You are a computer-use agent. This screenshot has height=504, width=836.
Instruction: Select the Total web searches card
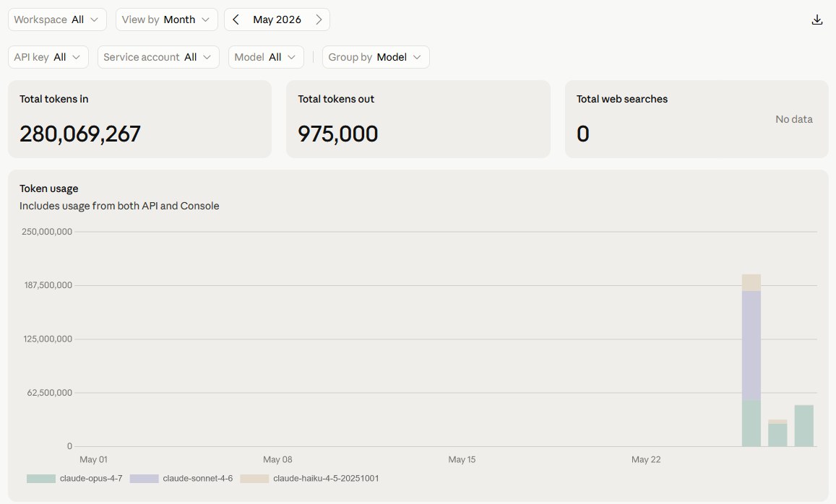coord(697,119)
